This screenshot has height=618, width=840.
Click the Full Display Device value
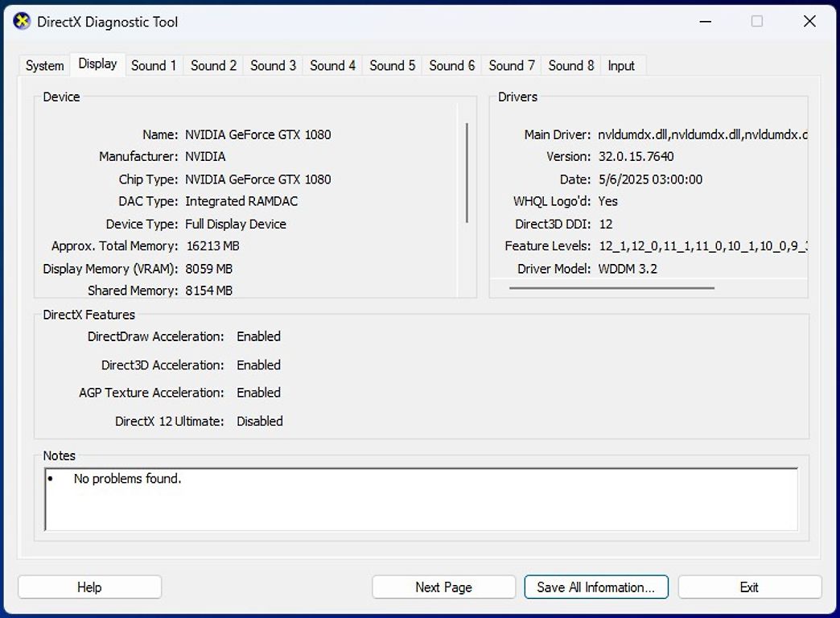[x=236, y=224]
